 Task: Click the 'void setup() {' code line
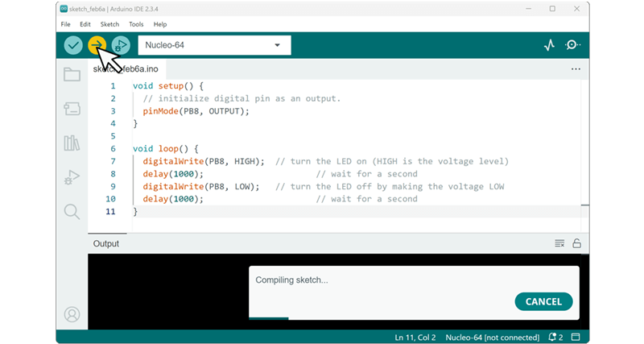[168, 86]
